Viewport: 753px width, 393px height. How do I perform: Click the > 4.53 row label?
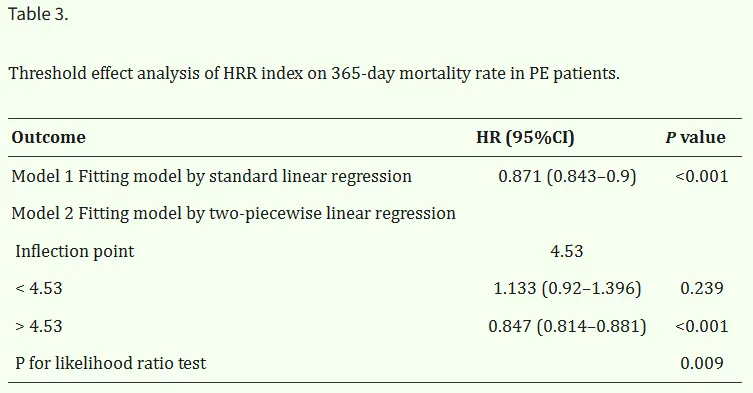click(39, 326)
